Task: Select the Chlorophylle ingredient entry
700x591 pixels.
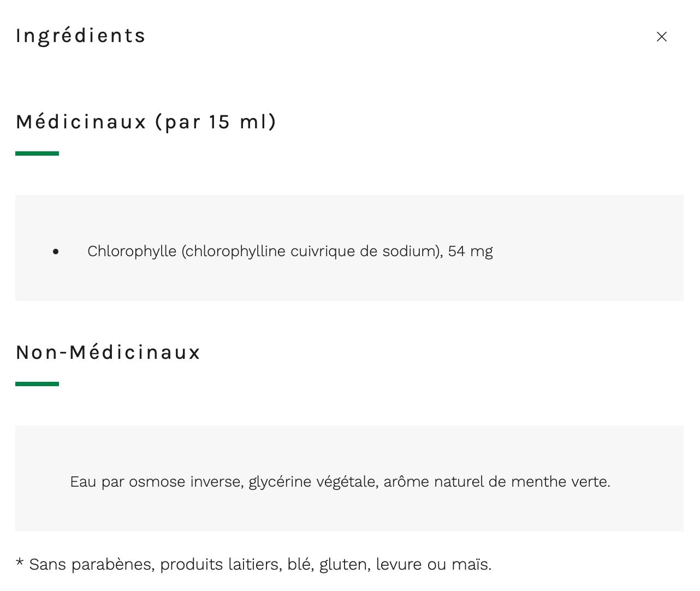Action: [x=289, y=251]
